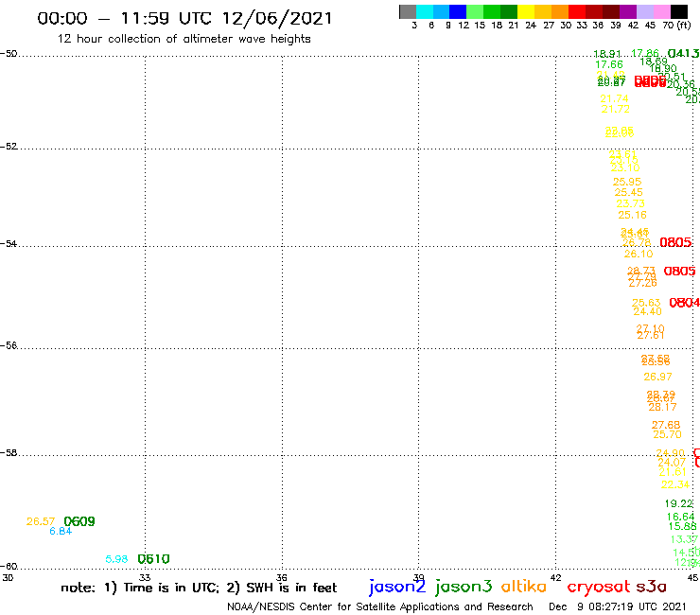Click the 33 longitude axis label
Screen dimensions: 700x615
145,578
